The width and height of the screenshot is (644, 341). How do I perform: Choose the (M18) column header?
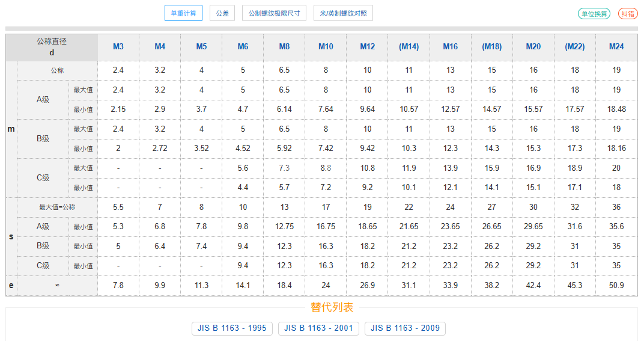tap(492, 47)
